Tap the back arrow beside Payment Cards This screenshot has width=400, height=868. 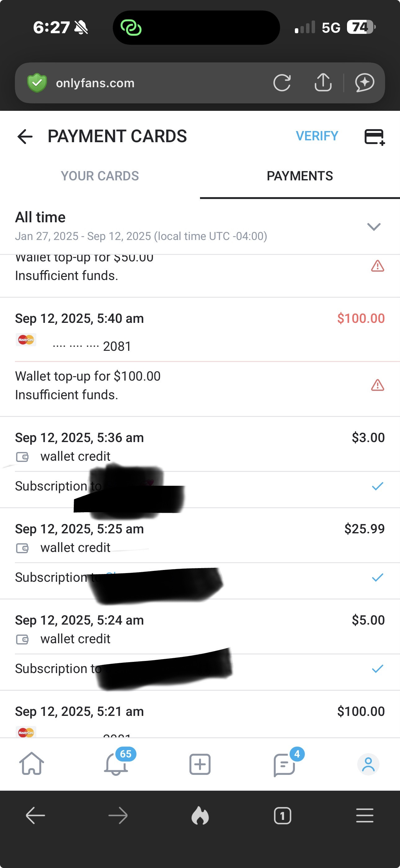coord(25,137)
